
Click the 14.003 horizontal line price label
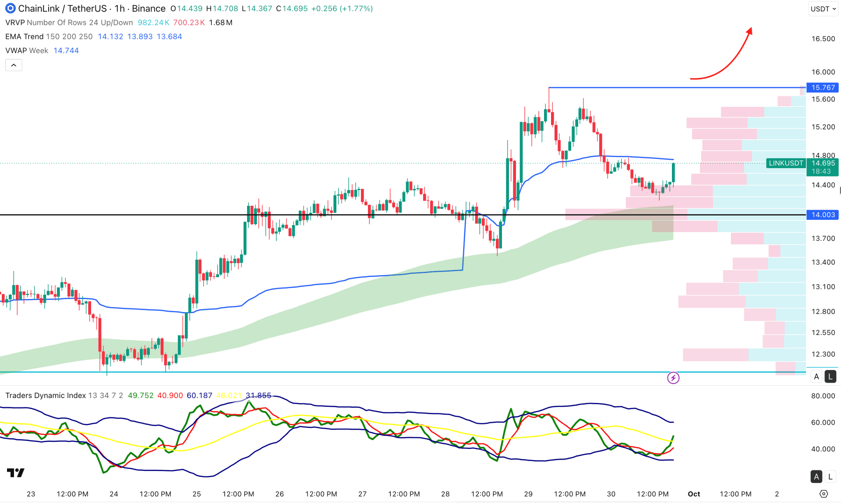click(822, 215)
